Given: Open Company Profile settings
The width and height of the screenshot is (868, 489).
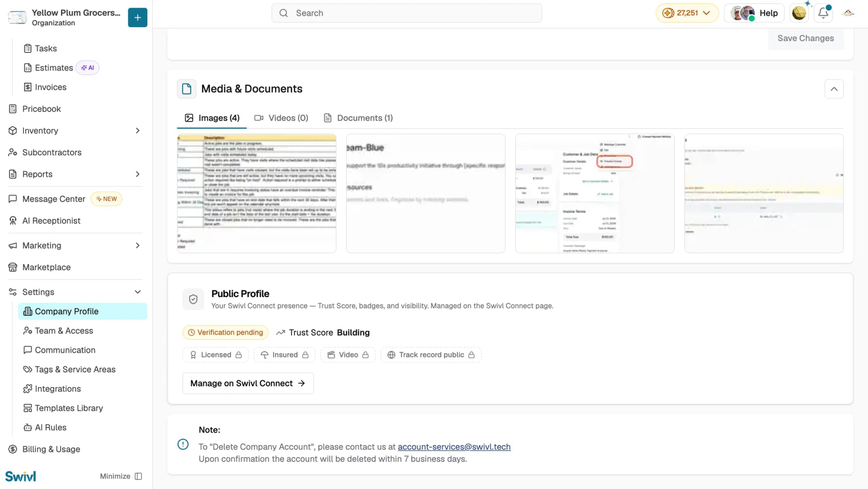Looking at the screenshot, I should tap(83, 311).
